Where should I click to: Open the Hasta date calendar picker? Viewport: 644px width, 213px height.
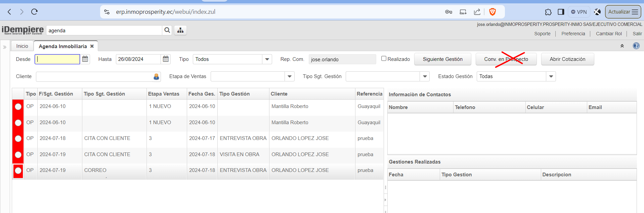166,59
